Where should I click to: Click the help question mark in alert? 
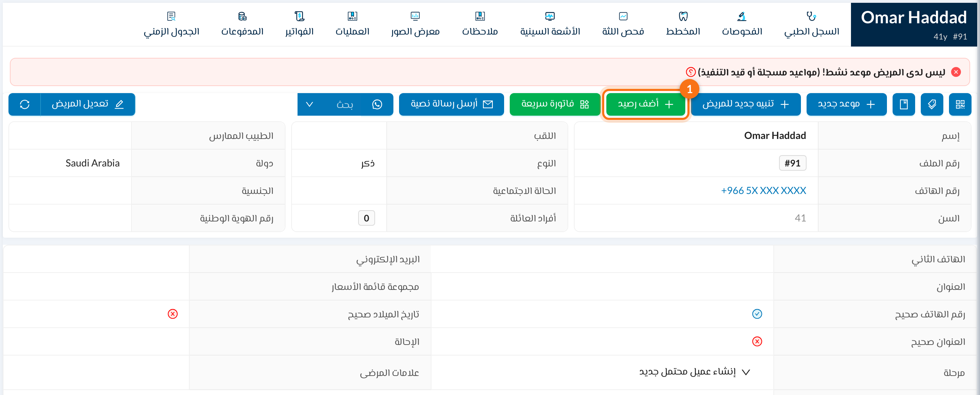pyautogui.click(x=691, y=72)
